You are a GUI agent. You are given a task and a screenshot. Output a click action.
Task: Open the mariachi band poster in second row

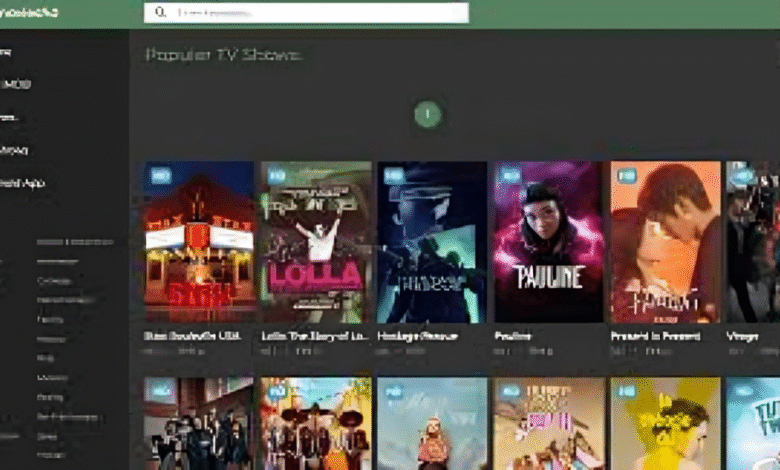tap(316, 423)
